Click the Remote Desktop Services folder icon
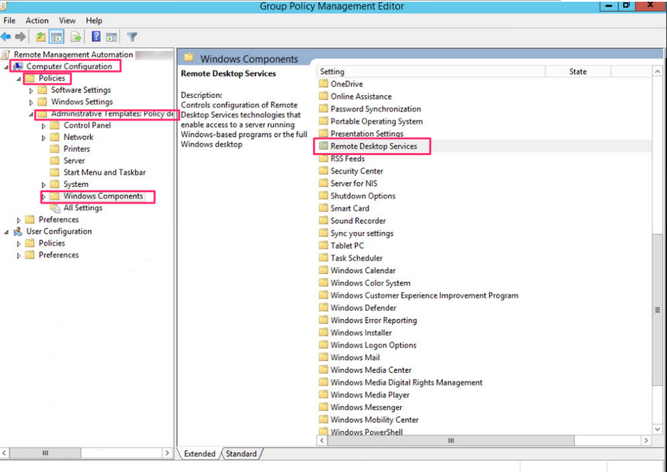This screenshot has height=472, width=667. [x=324, y=146]
